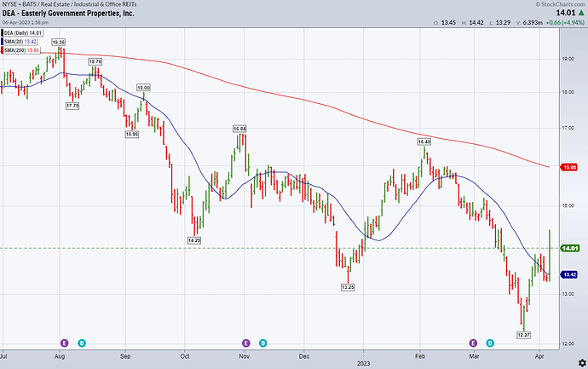Click the 17.75 trough price label

72,106
